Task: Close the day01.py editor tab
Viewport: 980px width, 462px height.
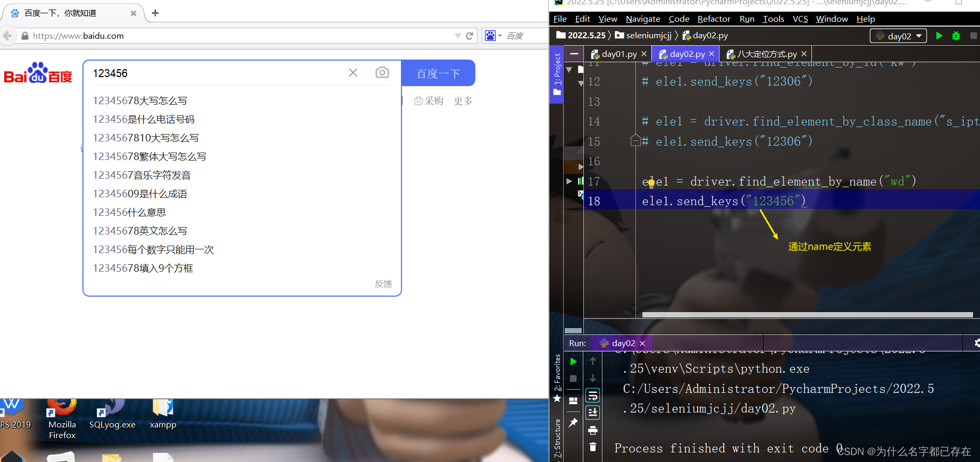Action: tap(644, 54)
